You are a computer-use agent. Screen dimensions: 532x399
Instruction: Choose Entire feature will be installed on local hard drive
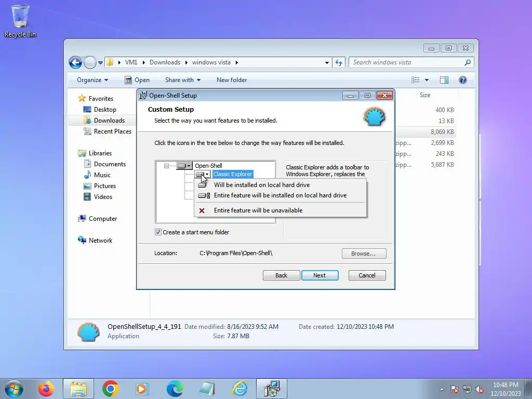click(280, 195)
